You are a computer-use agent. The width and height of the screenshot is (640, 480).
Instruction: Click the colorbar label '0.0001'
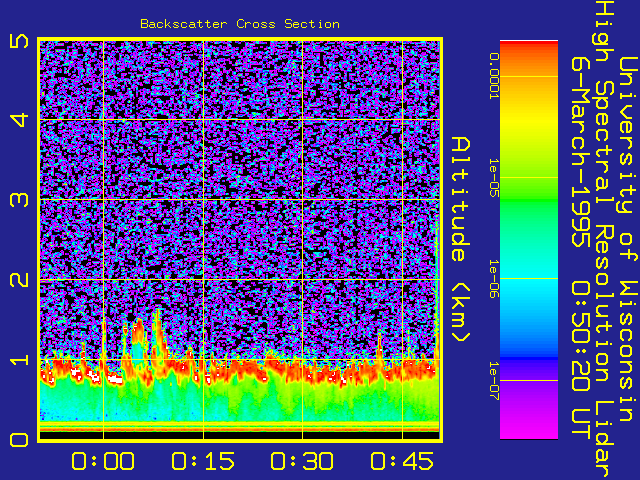click(x=494, y=76)
